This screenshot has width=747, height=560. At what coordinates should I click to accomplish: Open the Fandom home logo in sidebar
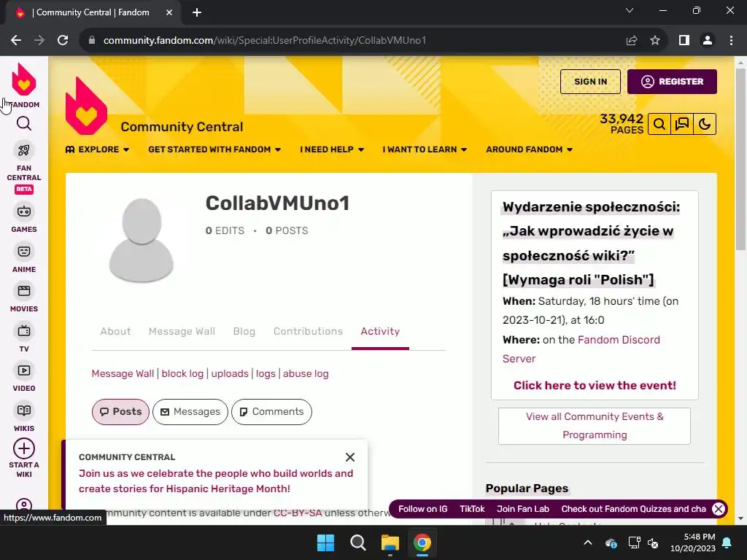24,85
